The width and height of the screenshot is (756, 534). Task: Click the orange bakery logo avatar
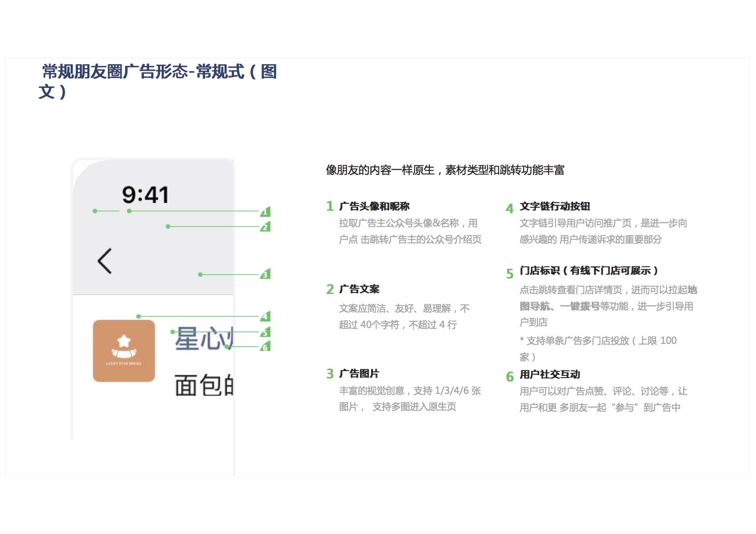[124, 350]
